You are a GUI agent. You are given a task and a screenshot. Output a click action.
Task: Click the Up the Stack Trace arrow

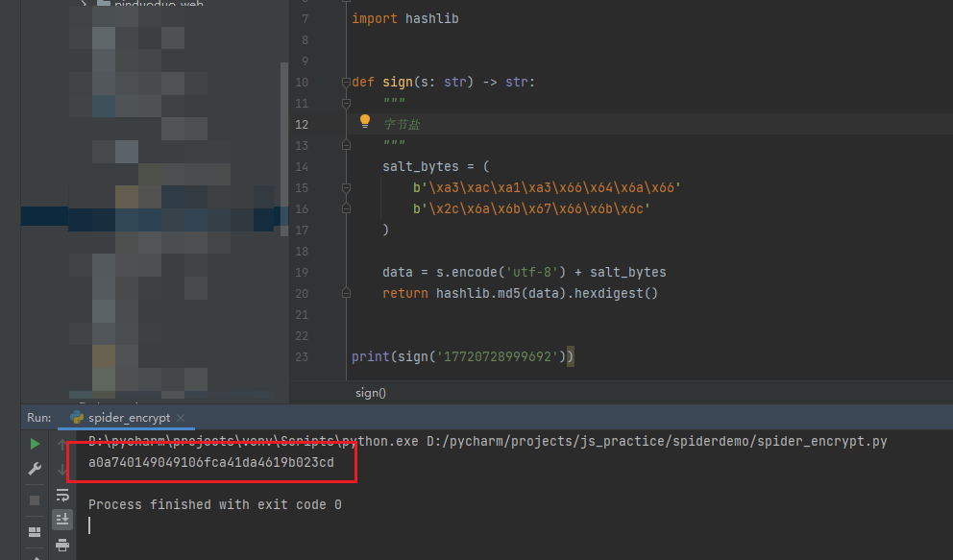(62, 445)
